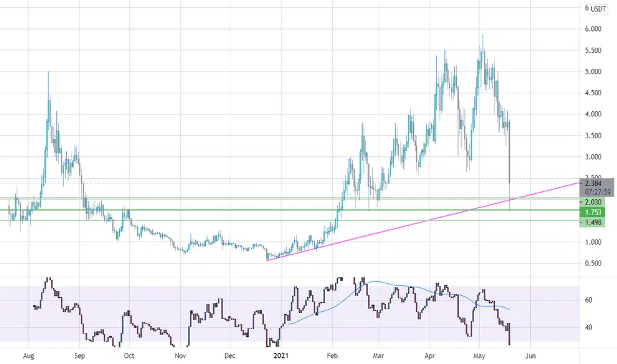Select the 1.753 green price level label
Image resolution: width=617 pixels, height=364 pixels.
point(593,212)
